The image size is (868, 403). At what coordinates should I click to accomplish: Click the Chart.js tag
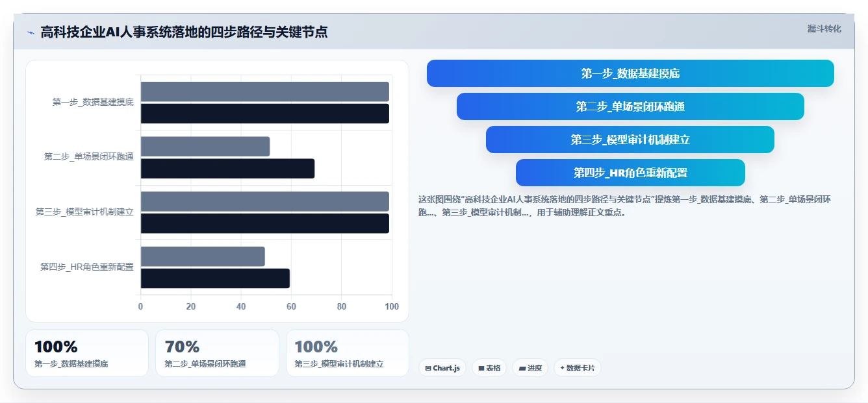[442, 368]
